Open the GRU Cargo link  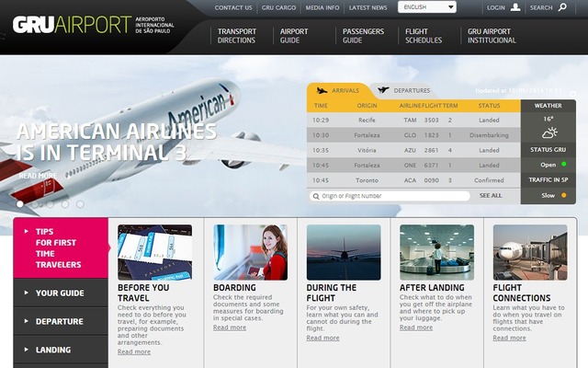(x=278, y=7)
